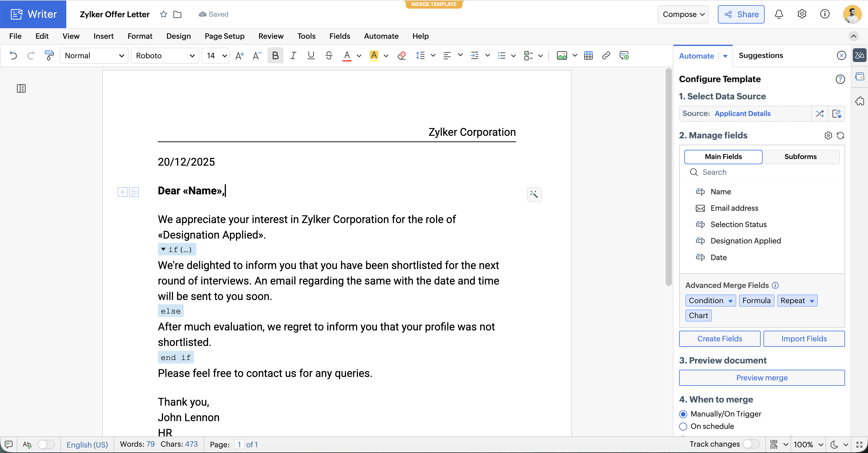Expand the Condition dropdown

pyautogui.click(x=730, y=301)
